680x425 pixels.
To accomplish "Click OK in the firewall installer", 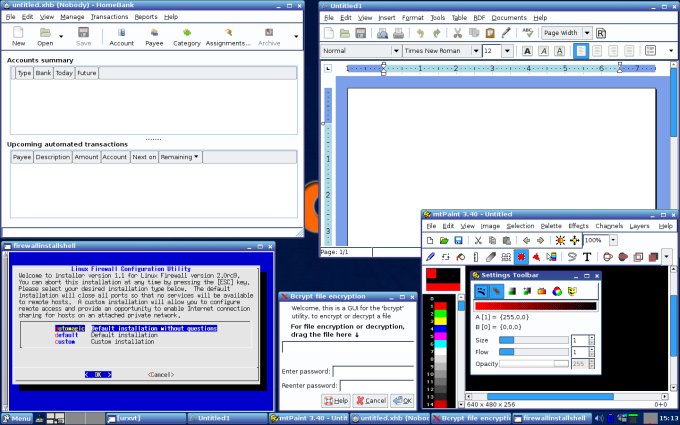I will coord(97,374).
